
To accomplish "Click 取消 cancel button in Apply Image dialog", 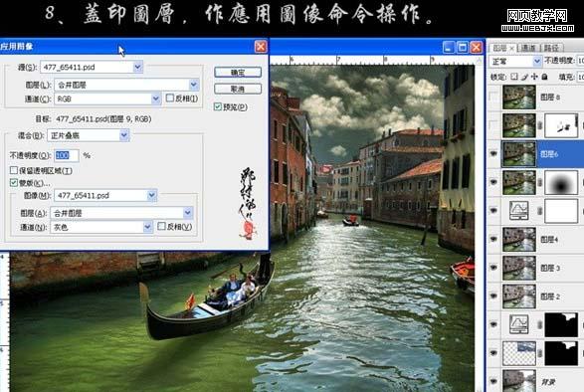I will pyautogui.click(x=238, y=89).
